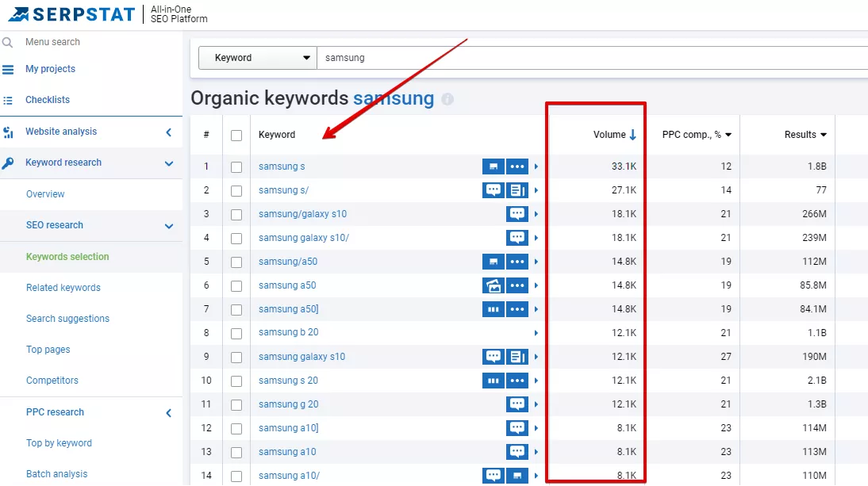The image size is (868, 486).
Task: Tick the checkbox for samsung g 20
Action: (x=236, y=404)
